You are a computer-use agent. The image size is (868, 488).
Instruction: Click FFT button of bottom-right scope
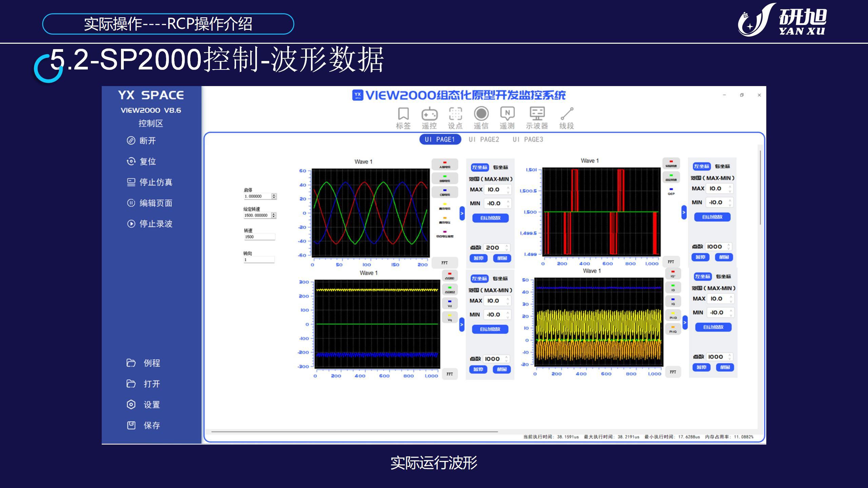[673, 372]
